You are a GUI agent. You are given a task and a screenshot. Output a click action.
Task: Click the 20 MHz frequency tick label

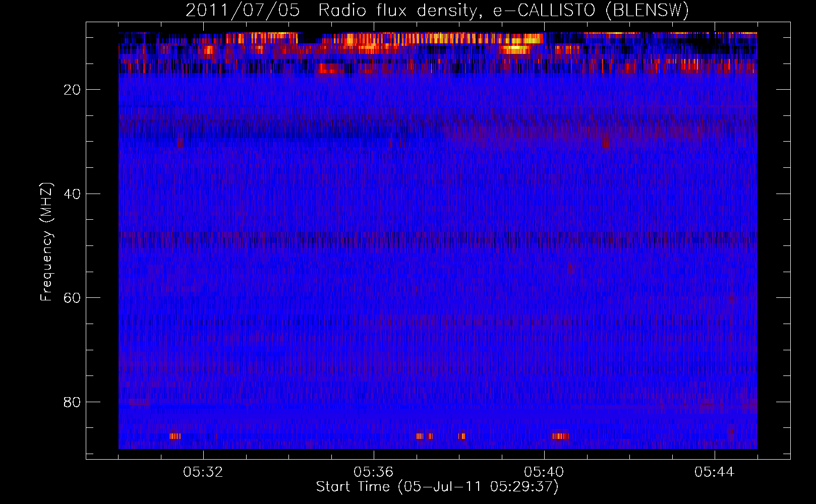[73, 90]
